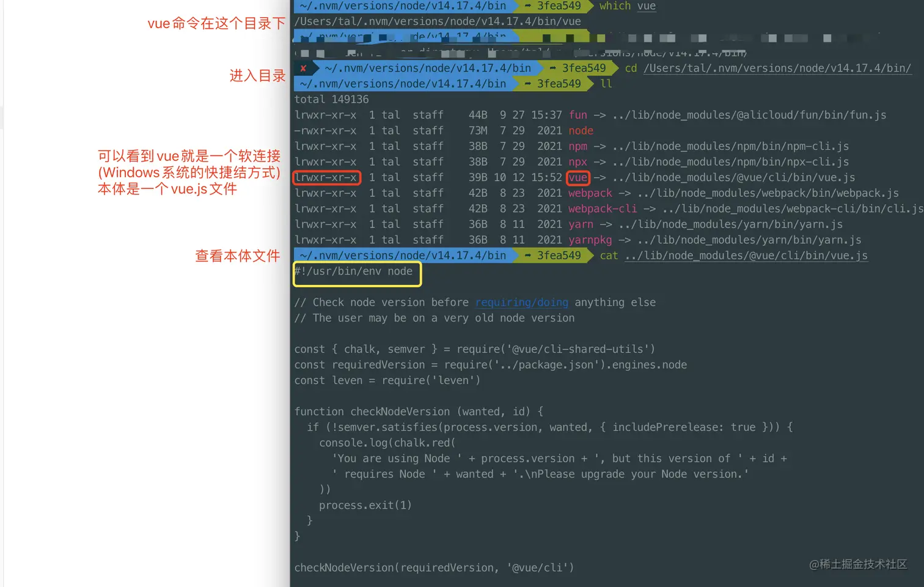924x587 pixels.
Task: Open the vue.js path after the cat command
Action: click(x=745, y=256)
